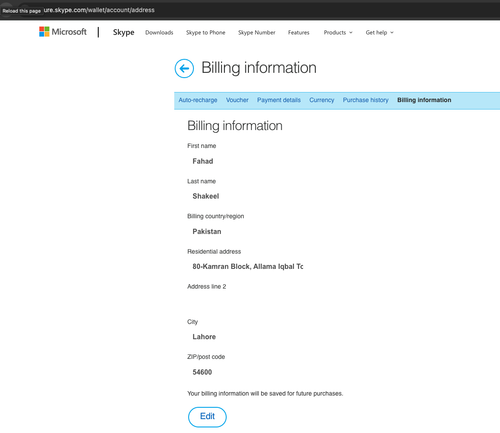Open Skype Number in navigation
This screenshot has height=433, width=500.
click(257, 33)
